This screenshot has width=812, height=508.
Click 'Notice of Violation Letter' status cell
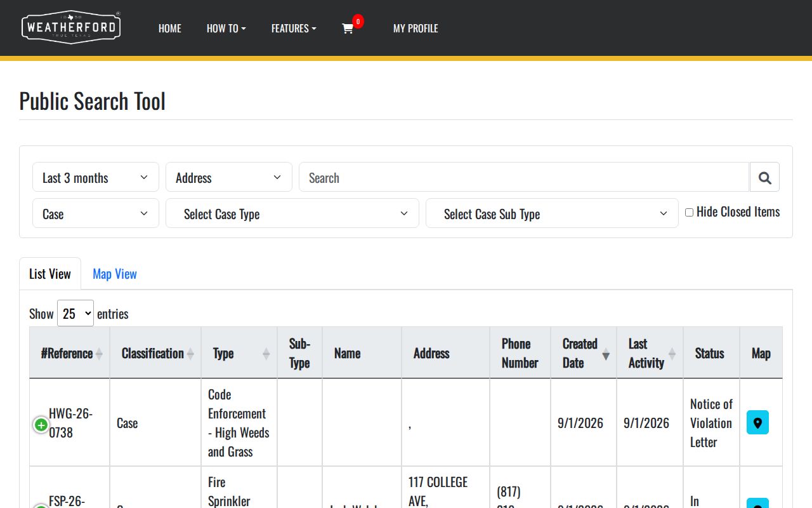(x=711, y=423)
